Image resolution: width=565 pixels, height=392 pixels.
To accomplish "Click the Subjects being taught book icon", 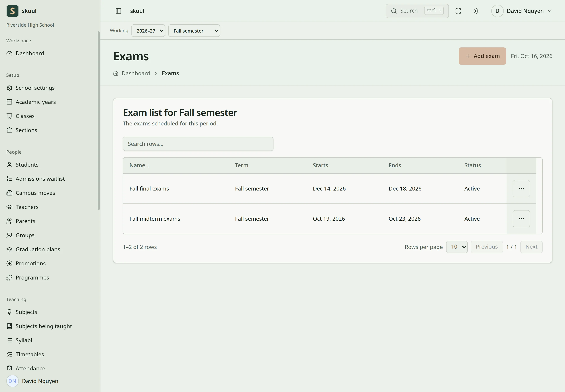I will pos(9,326).
